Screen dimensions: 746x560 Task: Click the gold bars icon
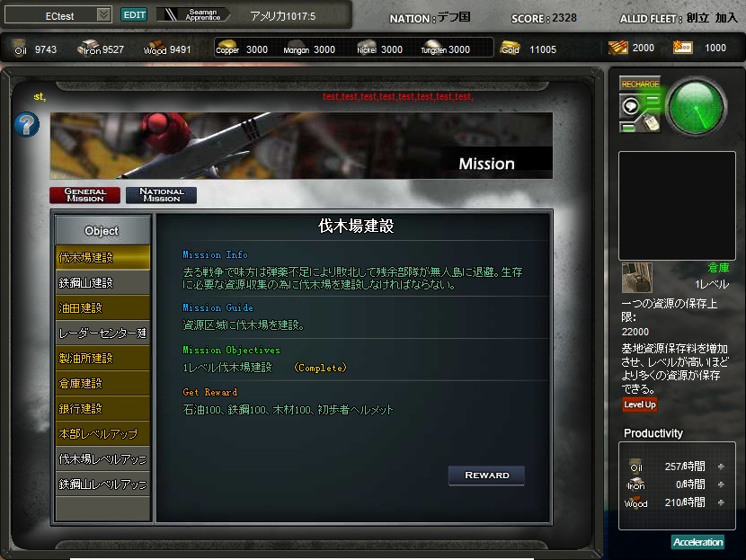tap(510, 48)
